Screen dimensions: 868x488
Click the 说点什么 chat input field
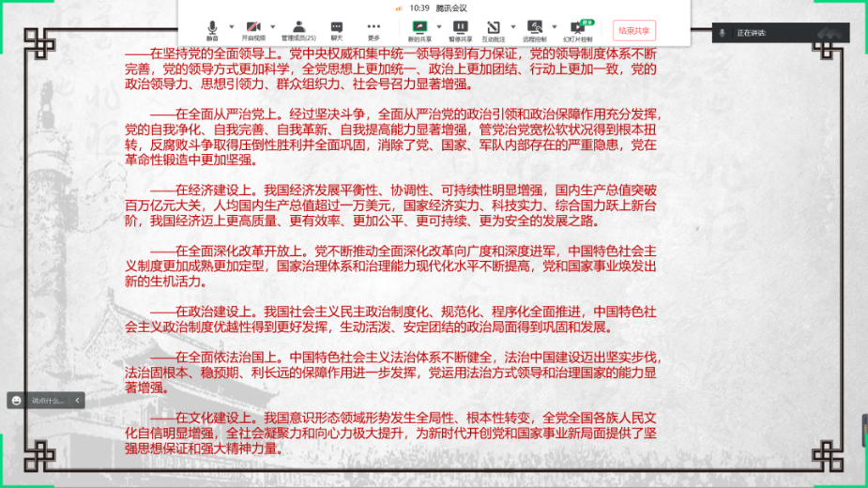(x=48, y=400)
